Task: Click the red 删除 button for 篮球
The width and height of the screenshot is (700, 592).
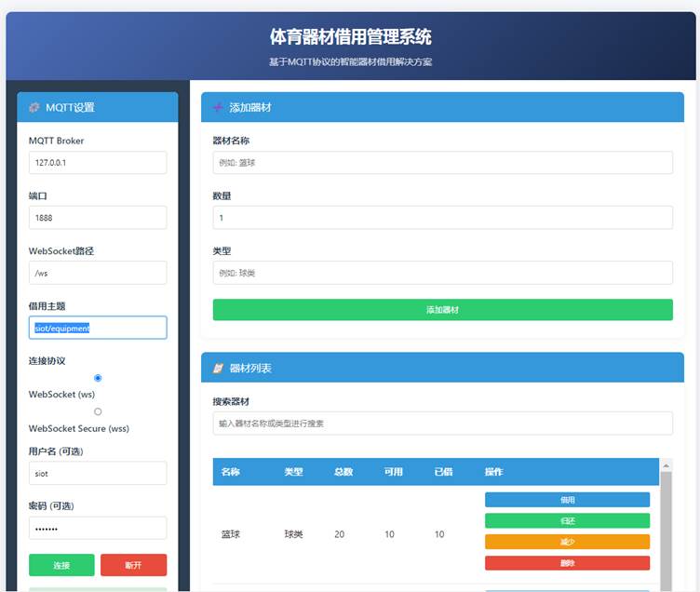Action: point(567,563)
